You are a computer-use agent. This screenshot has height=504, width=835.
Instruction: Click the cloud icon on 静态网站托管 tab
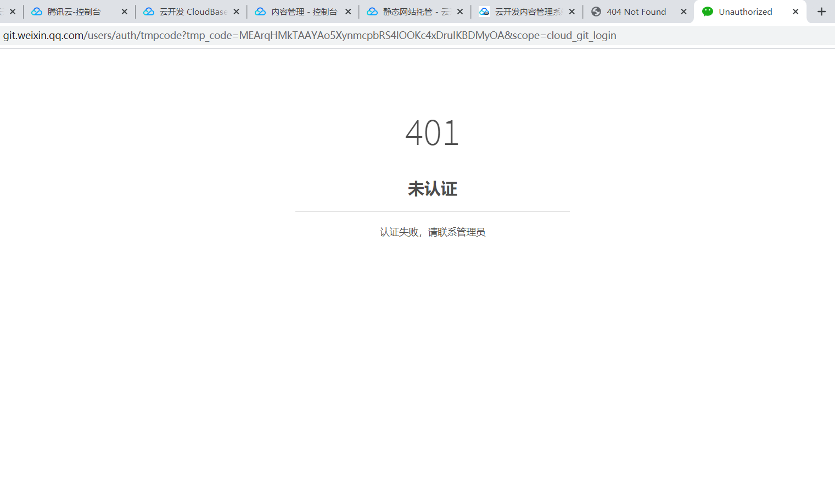[373, 11]
